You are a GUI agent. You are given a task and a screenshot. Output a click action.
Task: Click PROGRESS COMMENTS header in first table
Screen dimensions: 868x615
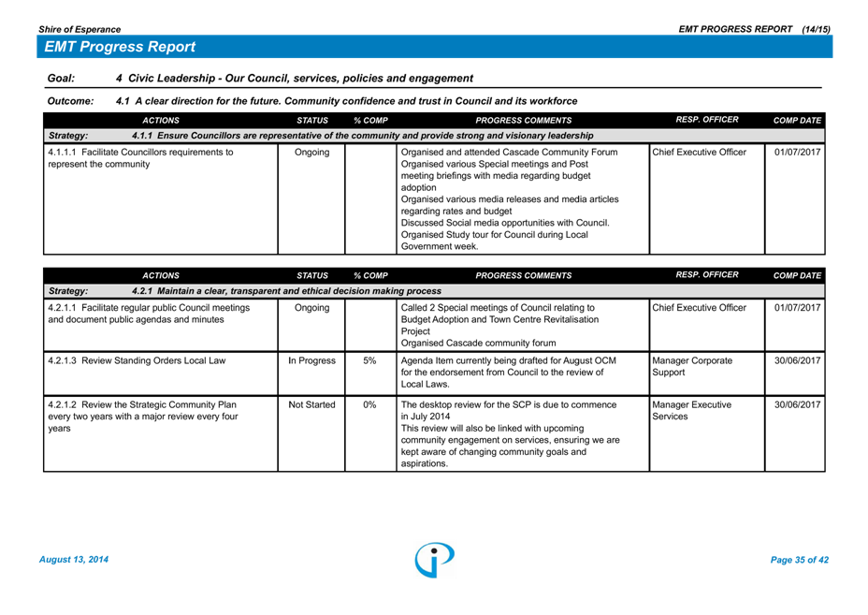[523, 120]
